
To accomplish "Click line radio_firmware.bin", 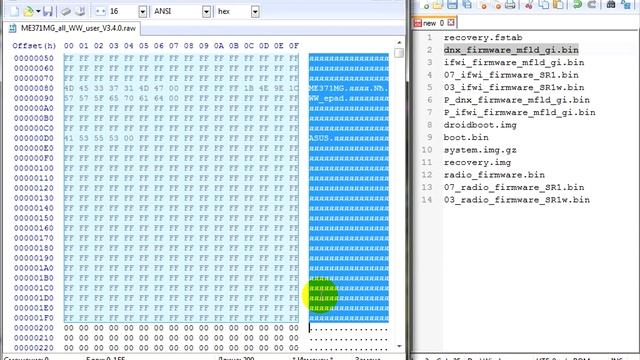I will pos(494,175).
